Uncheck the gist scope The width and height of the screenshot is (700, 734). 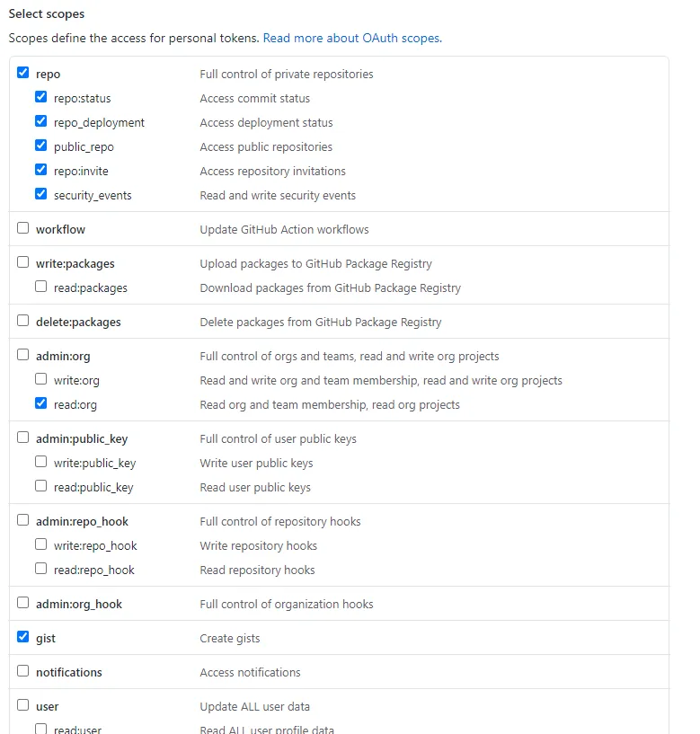pos(23,638)
